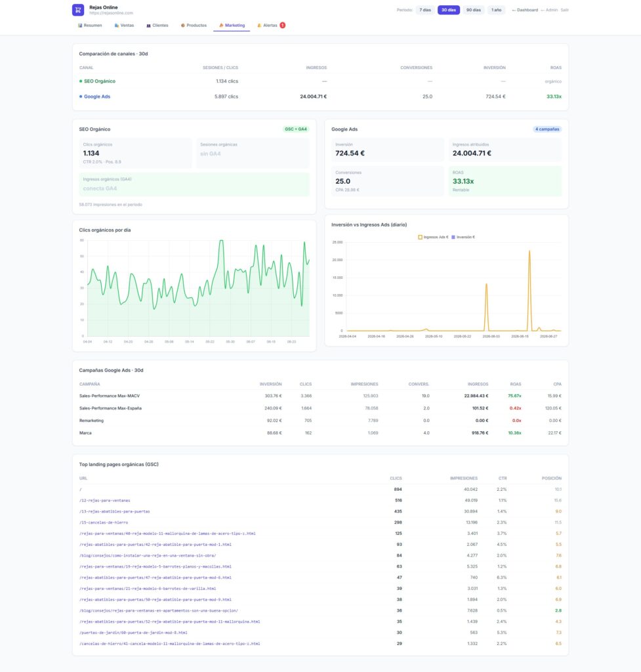The image size is (641, 672).
Task: Select the Marketing tab
Action: coord(232,26)
